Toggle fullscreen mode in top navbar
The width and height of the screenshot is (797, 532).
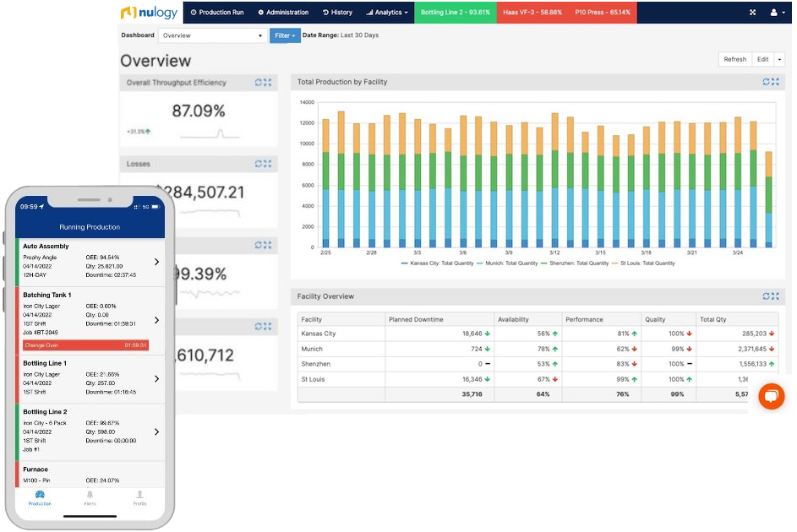(x=753, y=13)
